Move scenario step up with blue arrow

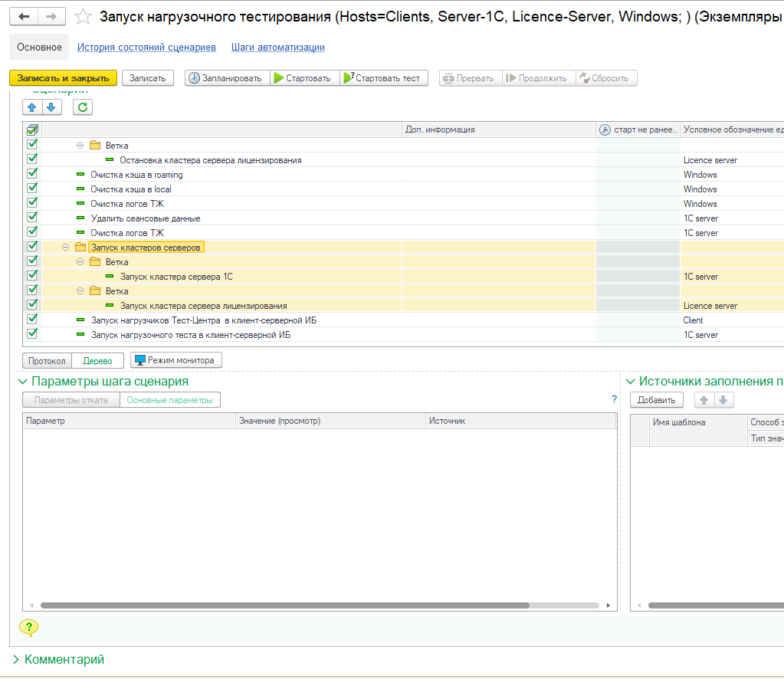point(32,107)
